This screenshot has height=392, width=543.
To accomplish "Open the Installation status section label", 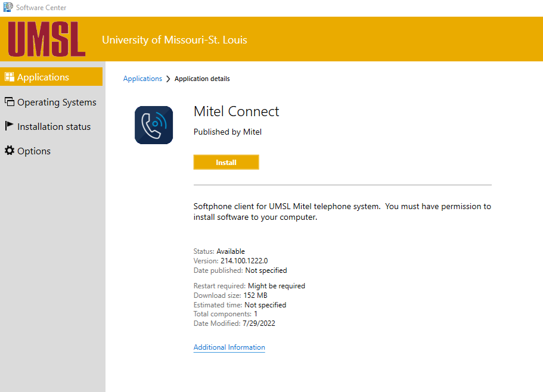I will click(x=54, y=127).
